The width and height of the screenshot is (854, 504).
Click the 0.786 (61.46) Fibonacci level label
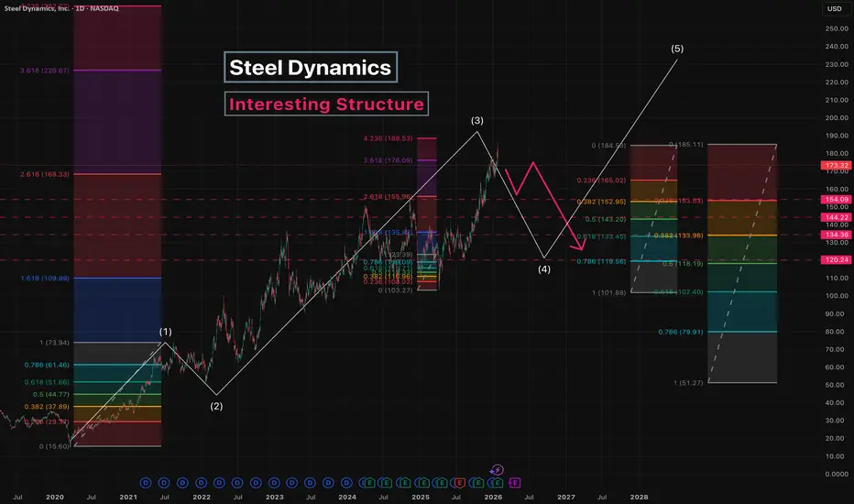47,365
